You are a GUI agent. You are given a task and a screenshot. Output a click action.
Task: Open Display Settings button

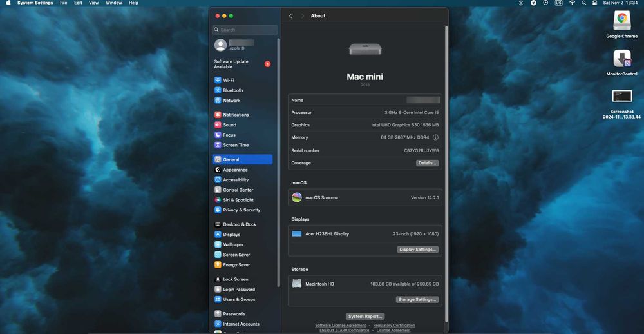(418, 250)
